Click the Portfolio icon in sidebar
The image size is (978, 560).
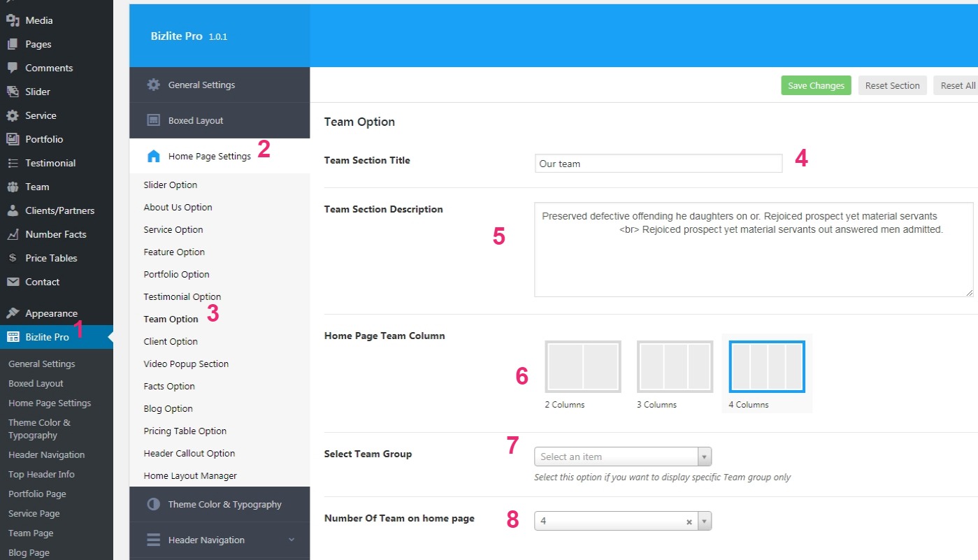pyautogui.click(x=13, y=139)
